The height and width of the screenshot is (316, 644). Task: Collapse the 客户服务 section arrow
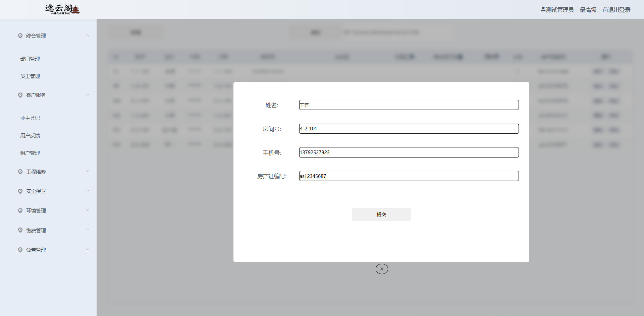point(88,95)
